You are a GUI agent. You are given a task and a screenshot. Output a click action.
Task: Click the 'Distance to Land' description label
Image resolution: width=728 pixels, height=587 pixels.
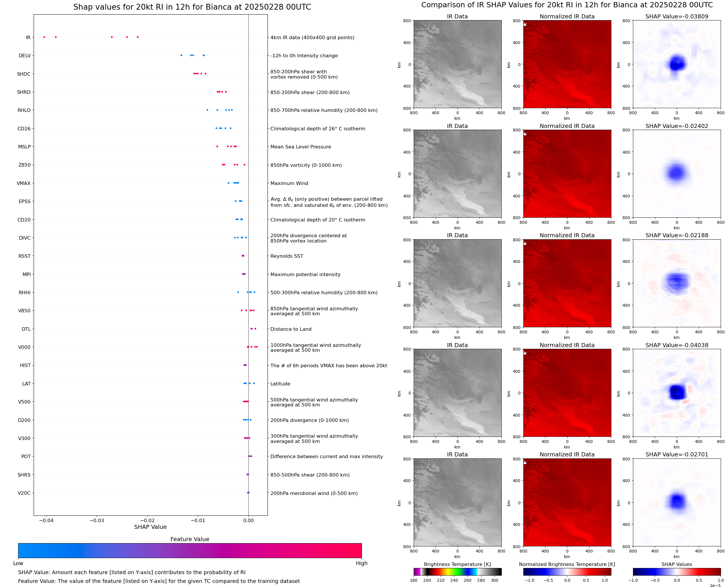[x=291, y=329]
